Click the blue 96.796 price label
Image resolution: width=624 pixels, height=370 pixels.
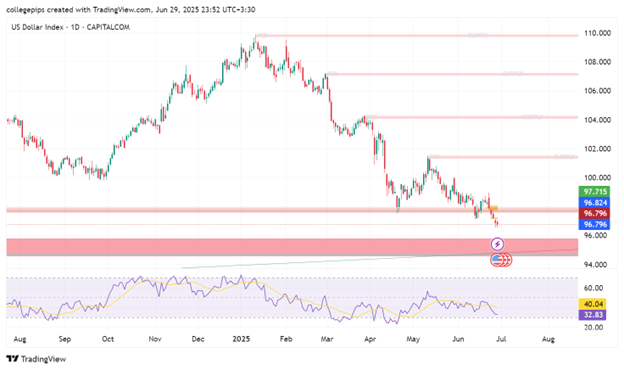point(595,224)
